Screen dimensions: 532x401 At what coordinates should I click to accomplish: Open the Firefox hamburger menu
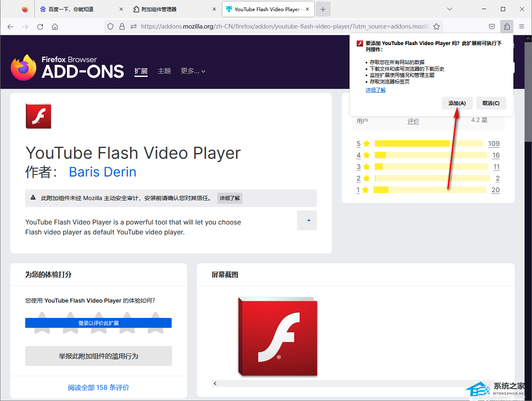click(x=522, y=26)
